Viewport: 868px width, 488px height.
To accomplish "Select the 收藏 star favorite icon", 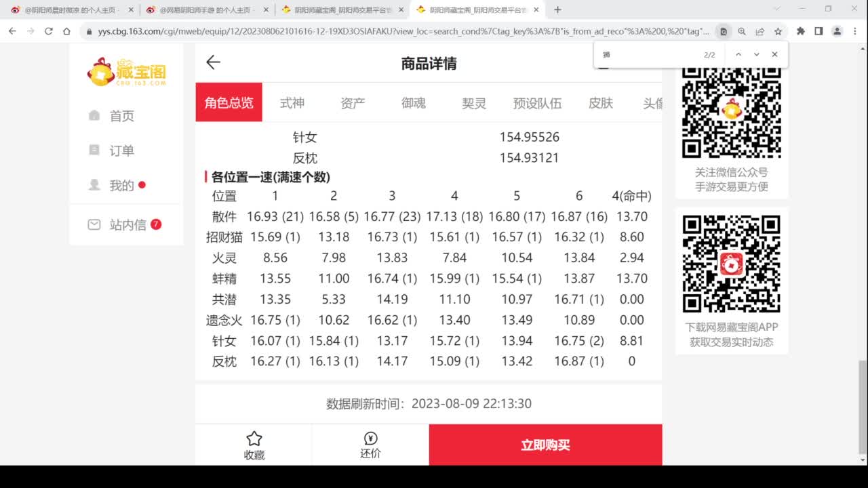I will (x=254, y=438).
